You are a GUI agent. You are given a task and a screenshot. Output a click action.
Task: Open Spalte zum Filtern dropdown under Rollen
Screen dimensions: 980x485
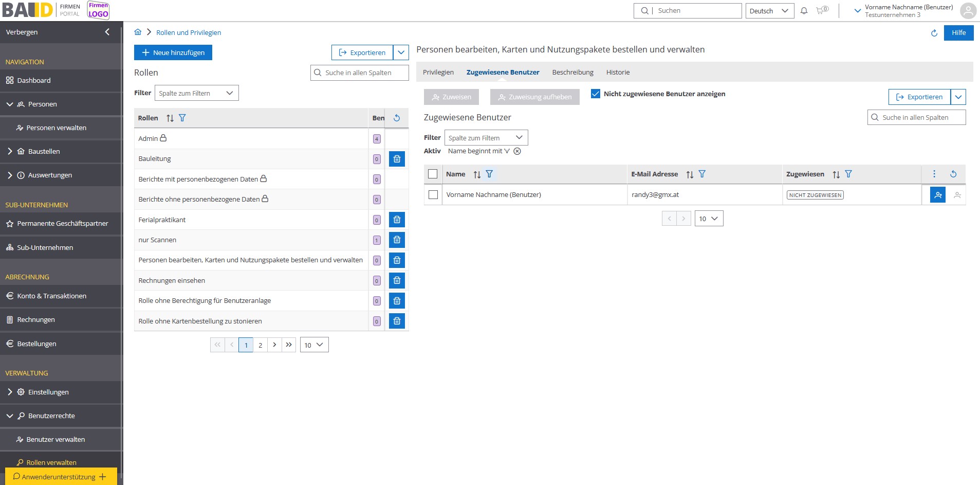[196, 93]
